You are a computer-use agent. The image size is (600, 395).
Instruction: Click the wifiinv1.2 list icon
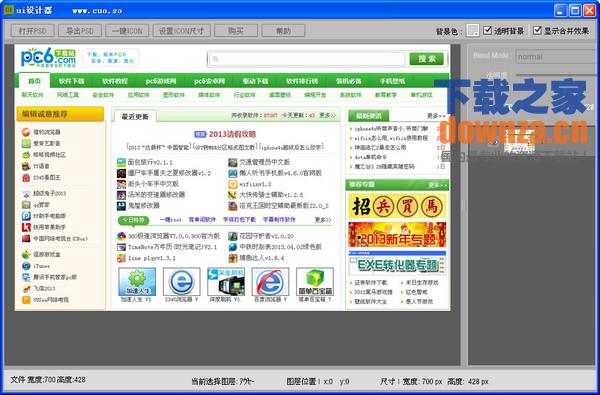(x=233, y=184)
